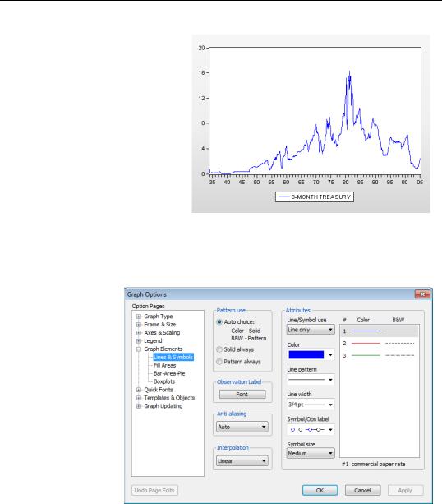Click the 3-MONTH TREASURY legend box
The width and height of the screenshot is (442, 504).
pyautogui.click(x=315, y=197)
